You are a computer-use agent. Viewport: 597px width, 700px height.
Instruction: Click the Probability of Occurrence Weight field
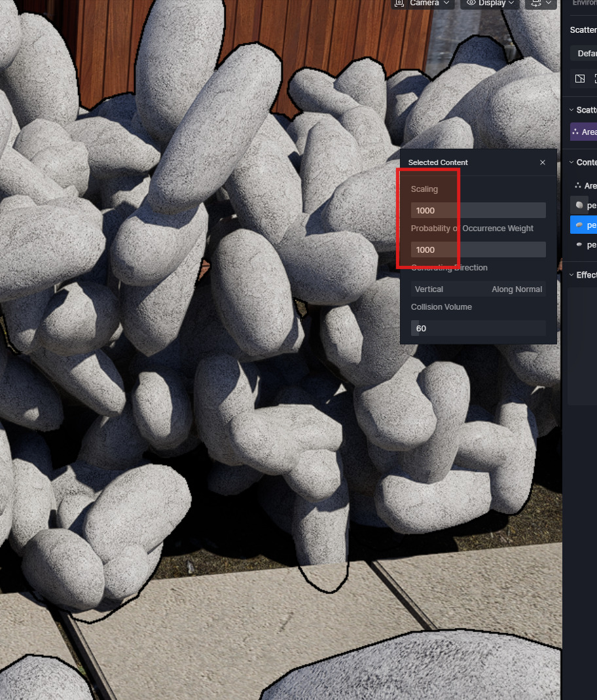click(478, 249)
